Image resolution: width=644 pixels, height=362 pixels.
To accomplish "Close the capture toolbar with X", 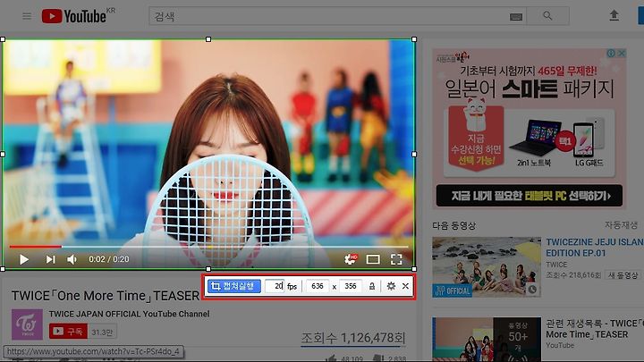I will click(405, 286).
